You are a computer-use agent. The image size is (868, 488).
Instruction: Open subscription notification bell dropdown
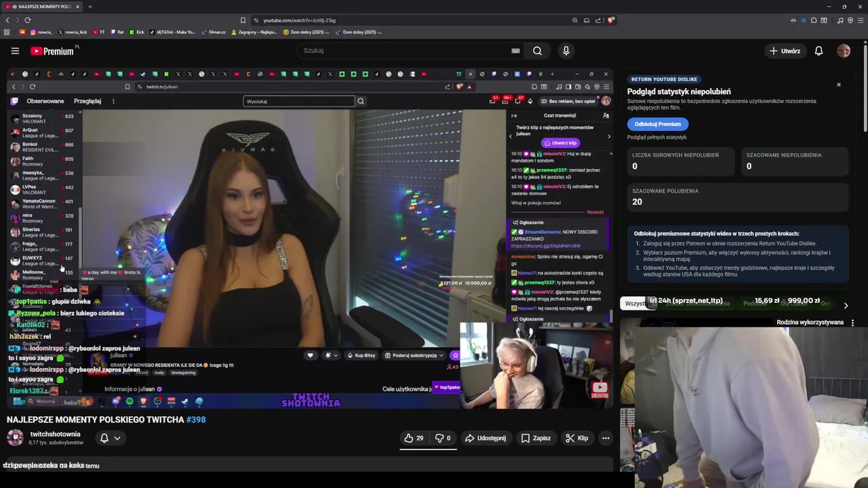111,438
